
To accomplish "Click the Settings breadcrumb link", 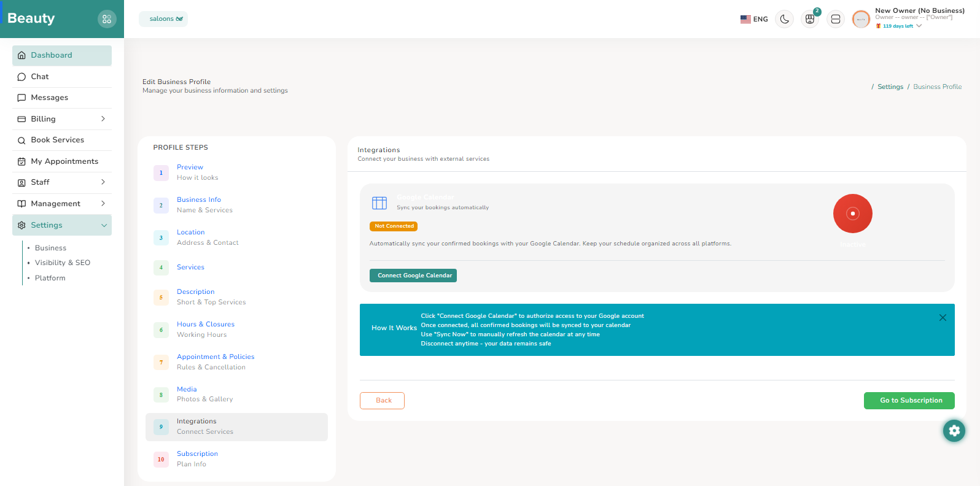I will point(890,87).
